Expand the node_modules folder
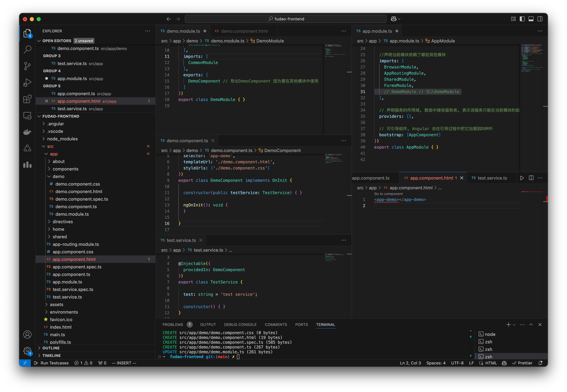Screen dimensions: 567x392 coord(63,139)
